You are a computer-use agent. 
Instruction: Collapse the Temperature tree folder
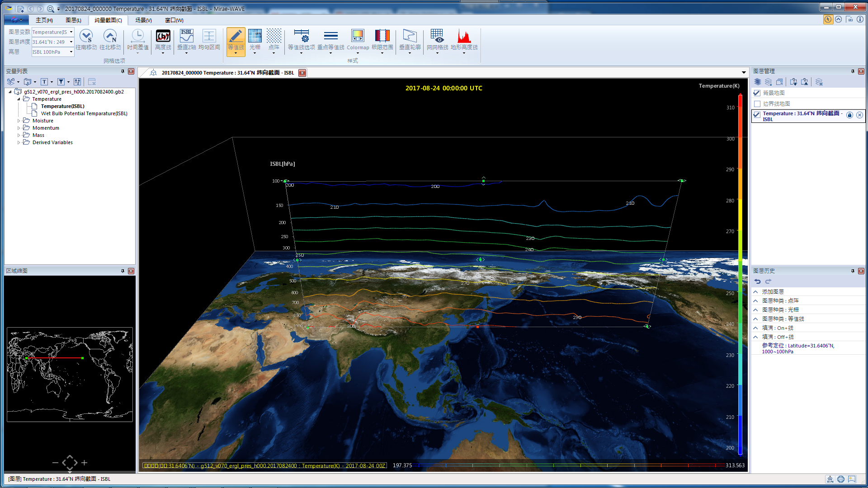pyautogui.click(x=19, y=99)
